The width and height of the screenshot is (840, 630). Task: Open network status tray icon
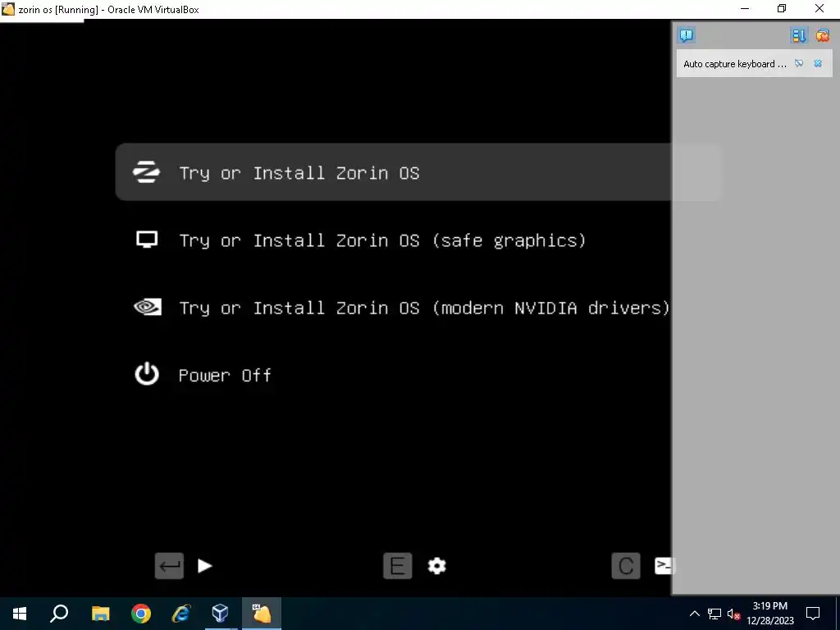[x=714, y=614]
